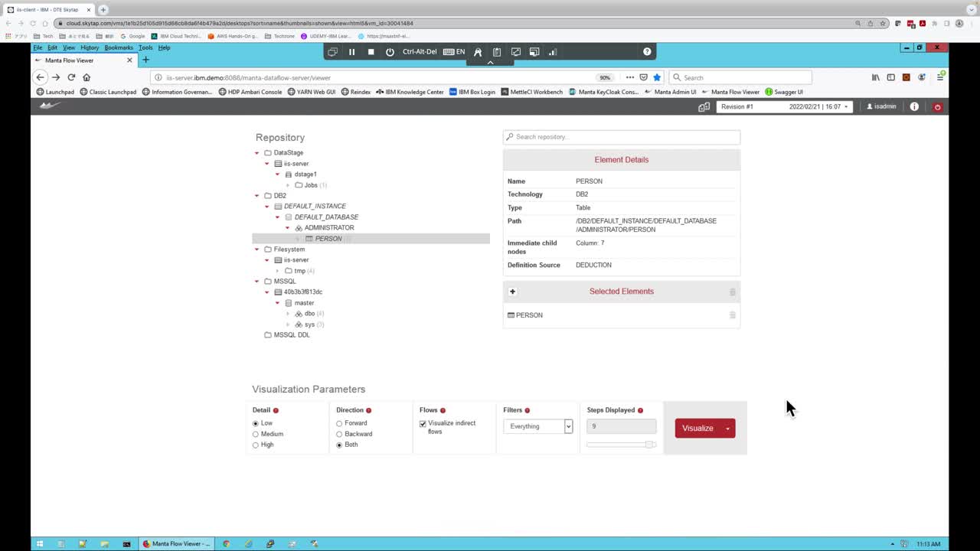Collapse the DEFAULT_DATABASE node
This screenshot has width=980, height=551.
(x=278, y=217)
